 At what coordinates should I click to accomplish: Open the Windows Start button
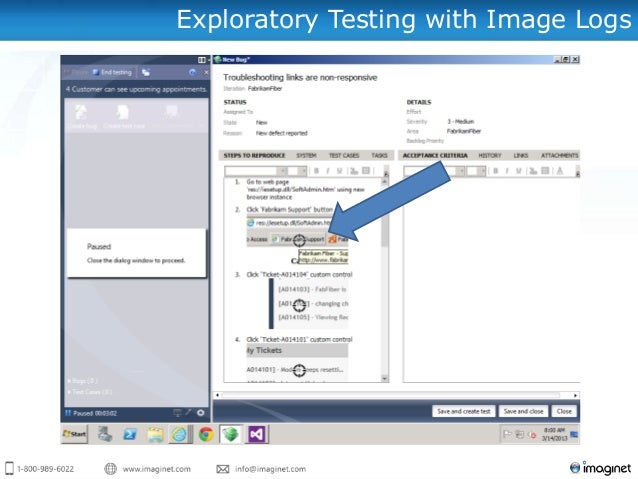[74, 434]
